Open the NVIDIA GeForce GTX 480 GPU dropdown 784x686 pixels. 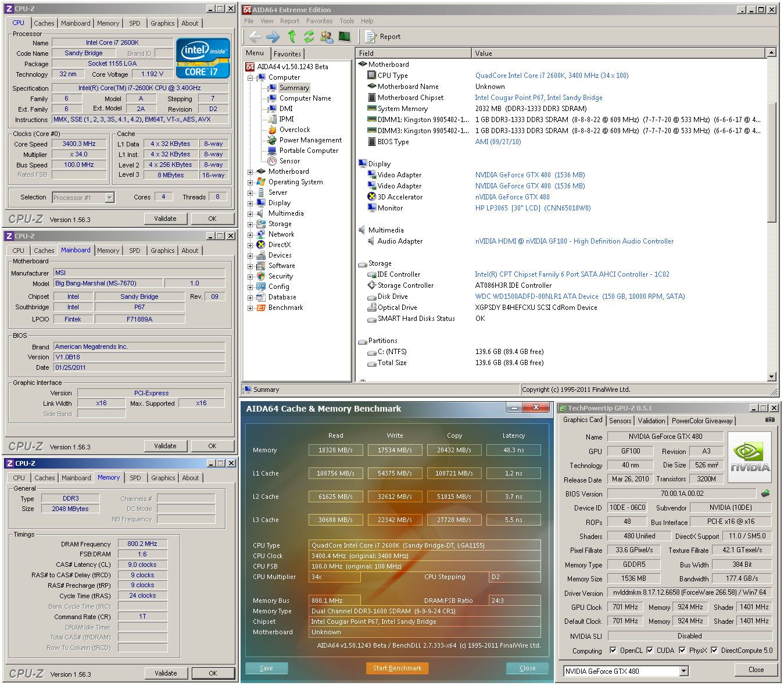point(683,671)
